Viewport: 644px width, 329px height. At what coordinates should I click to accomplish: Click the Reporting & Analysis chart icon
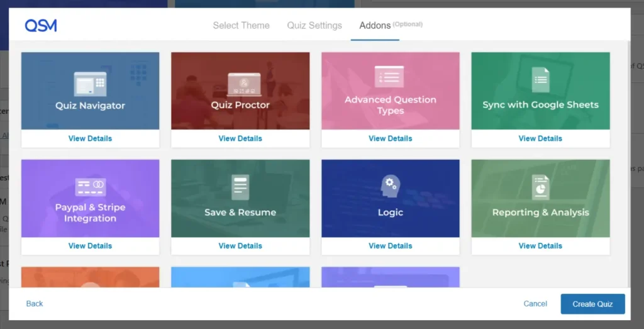[x=540, y=187]
